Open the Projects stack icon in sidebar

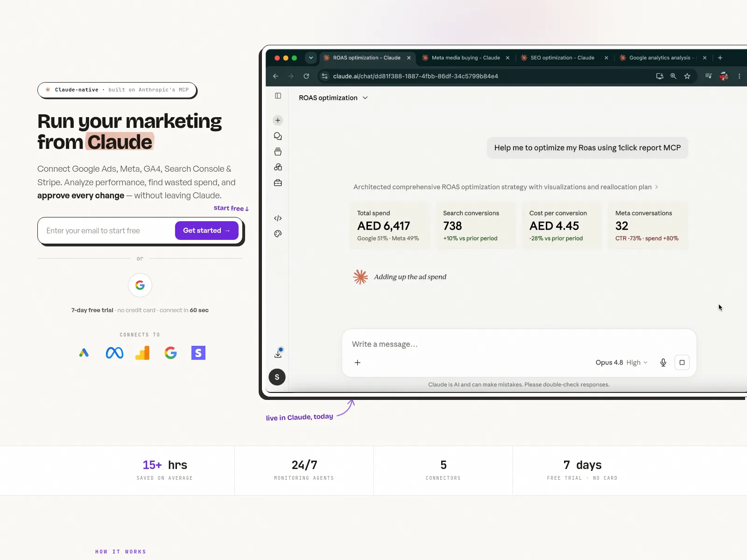[278, 152]
